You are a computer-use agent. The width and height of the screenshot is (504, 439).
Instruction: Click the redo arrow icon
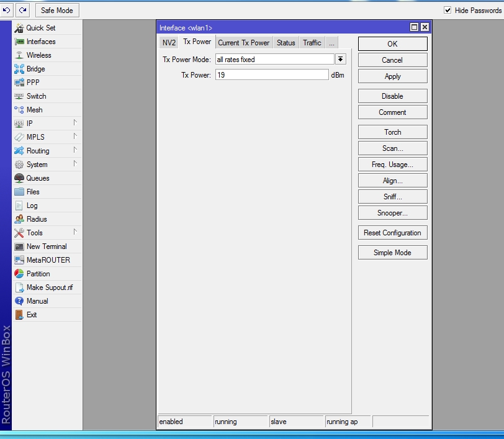pos(23,10)
